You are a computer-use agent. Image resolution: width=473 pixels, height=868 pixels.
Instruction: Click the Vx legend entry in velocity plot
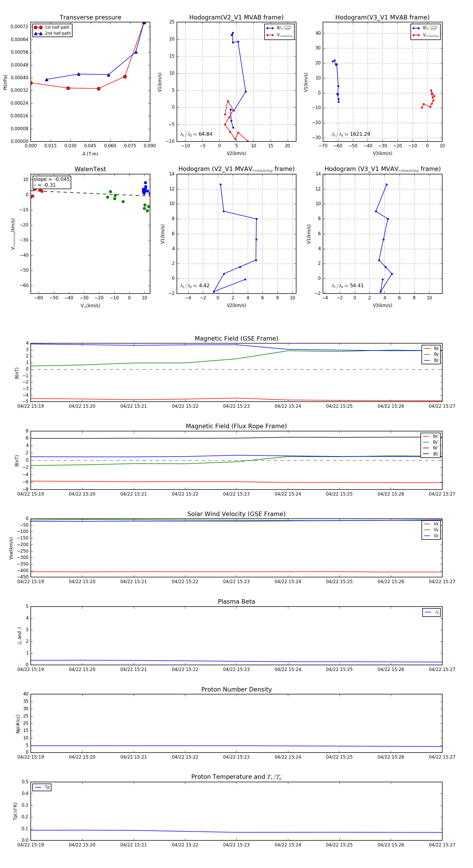point(431,524)
